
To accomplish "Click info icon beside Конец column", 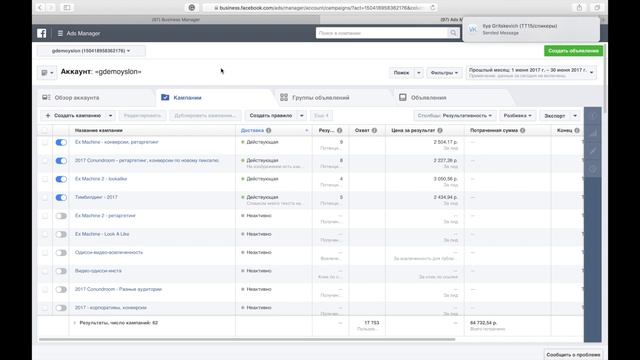I will pyautogui.click(x=577, y=130).
